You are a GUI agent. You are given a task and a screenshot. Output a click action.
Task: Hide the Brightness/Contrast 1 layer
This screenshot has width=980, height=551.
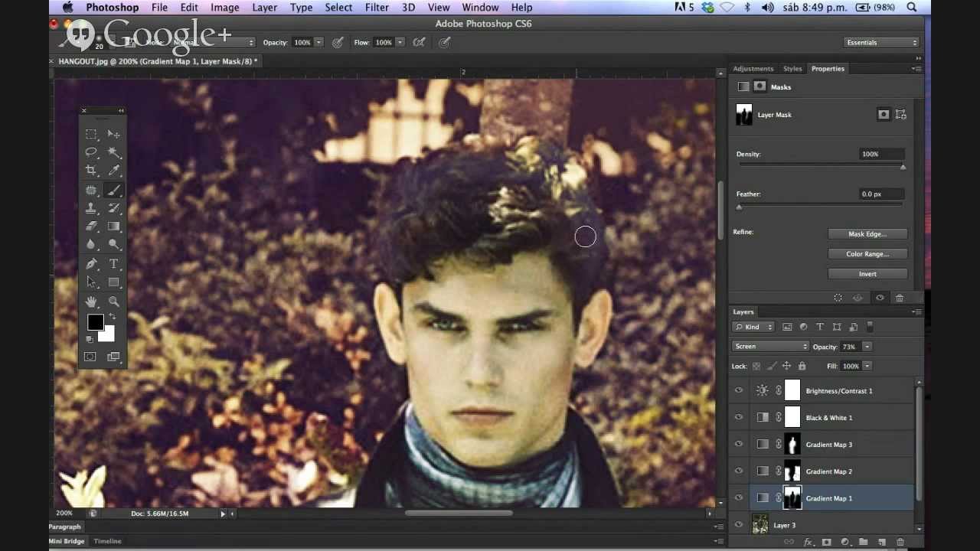pyautogui.click(x=739, y=391)
